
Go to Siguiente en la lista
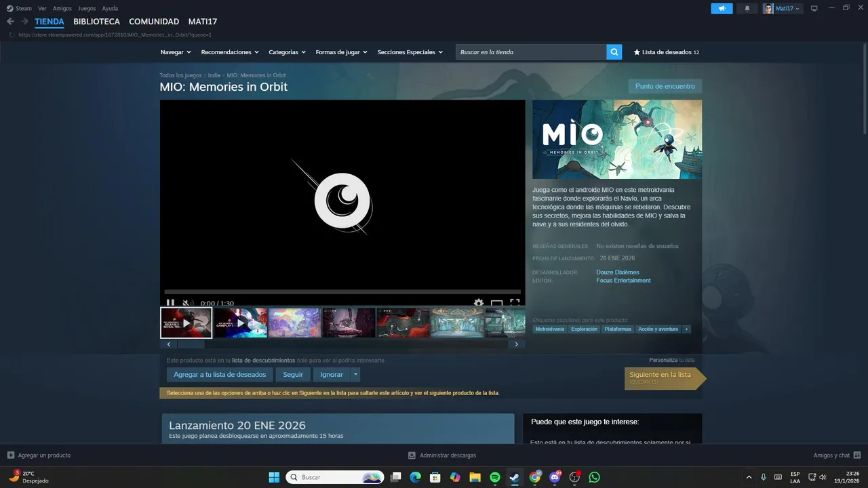tap(665, 378)
